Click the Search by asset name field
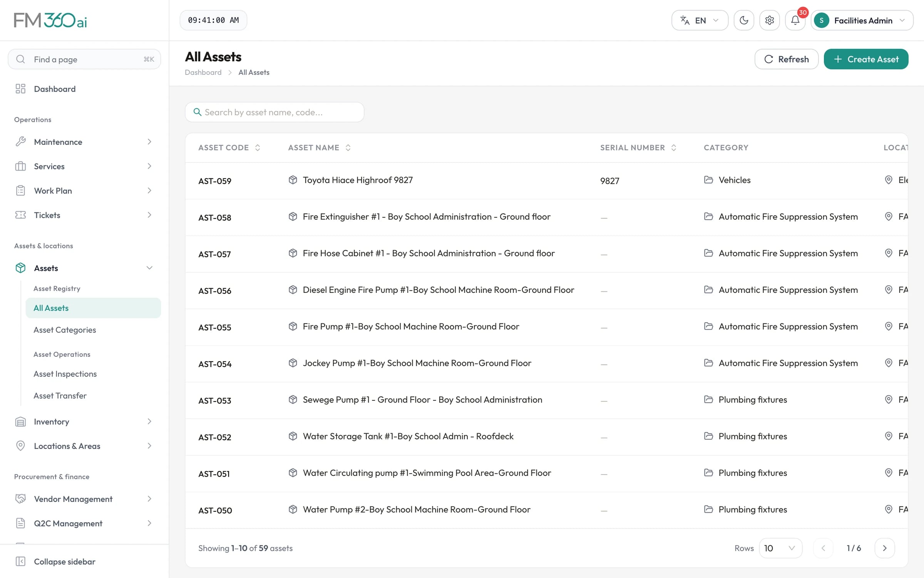This screenshot has width=924, height=578. (x=275, y=112)
